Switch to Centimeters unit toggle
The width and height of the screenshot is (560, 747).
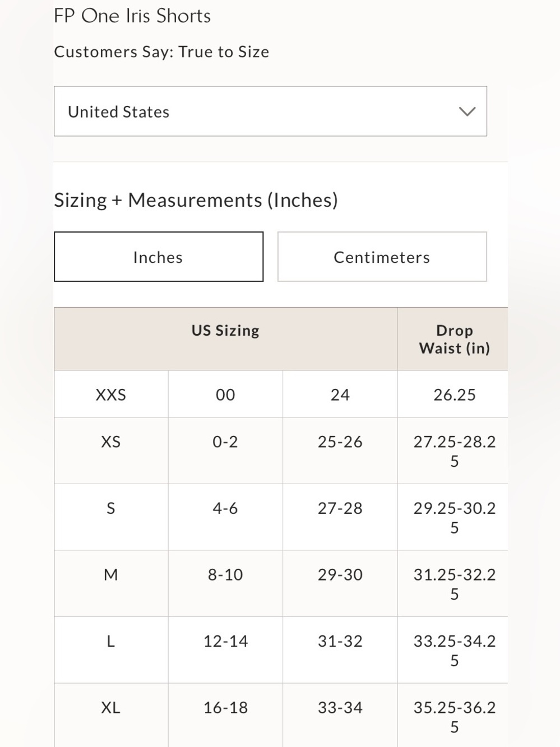coord(382,257)
